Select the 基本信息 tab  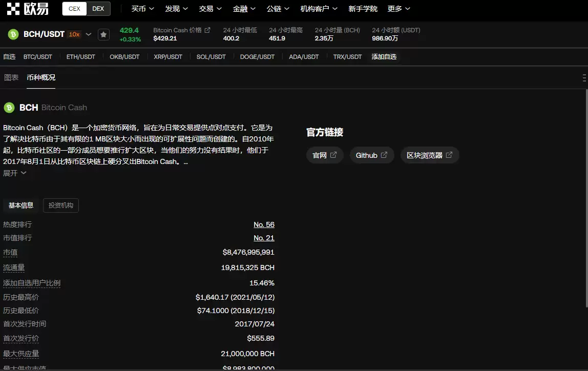click(x=21, y=205)
